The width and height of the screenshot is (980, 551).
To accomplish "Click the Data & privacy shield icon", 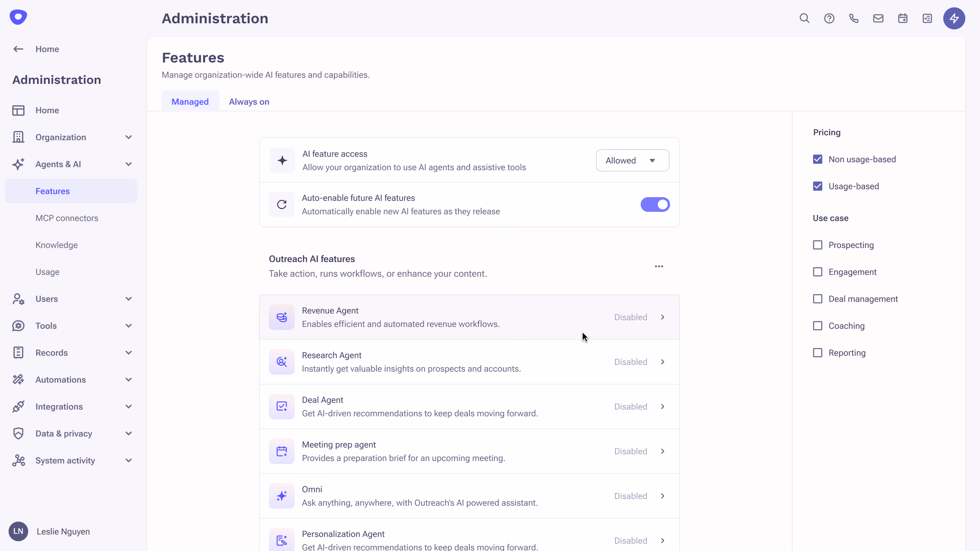I will 18,433.
